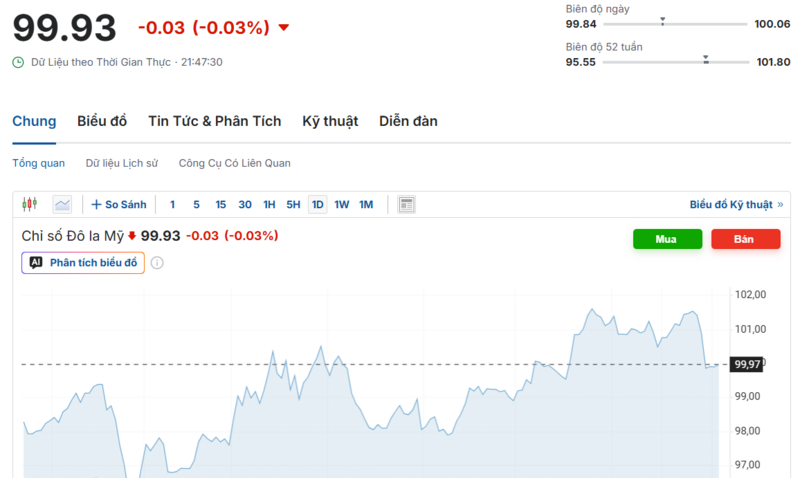Click the 99,97 price label on chart axis

pos(746,364)
